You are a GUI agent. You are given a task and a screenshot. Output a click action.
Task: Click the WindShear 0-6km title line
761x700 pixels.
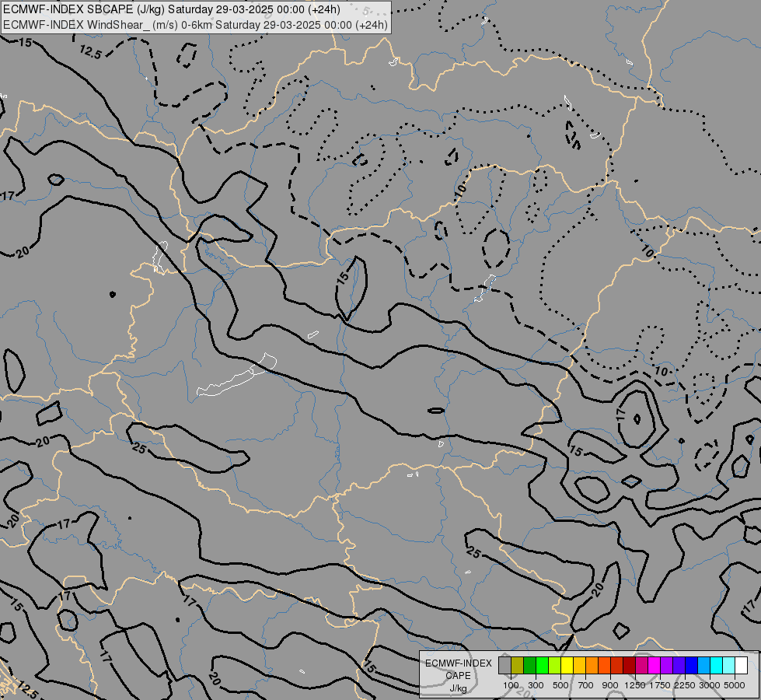pos(195,25)
